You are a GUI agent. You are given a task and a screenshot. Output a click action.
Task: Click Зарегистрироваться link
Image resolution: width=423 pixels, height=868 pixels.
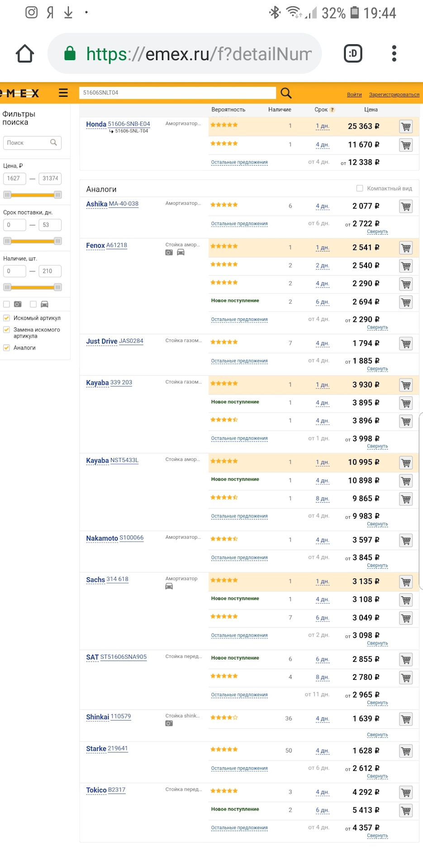394,94
